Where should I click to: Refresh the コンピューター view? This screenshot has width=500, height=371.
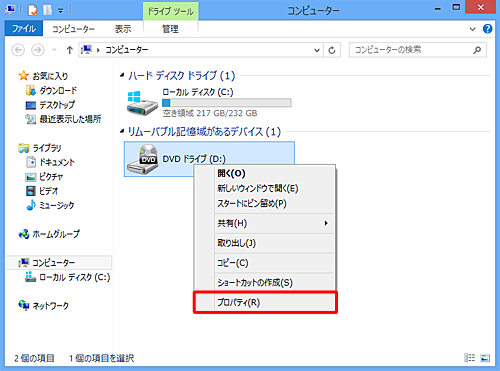332,50
